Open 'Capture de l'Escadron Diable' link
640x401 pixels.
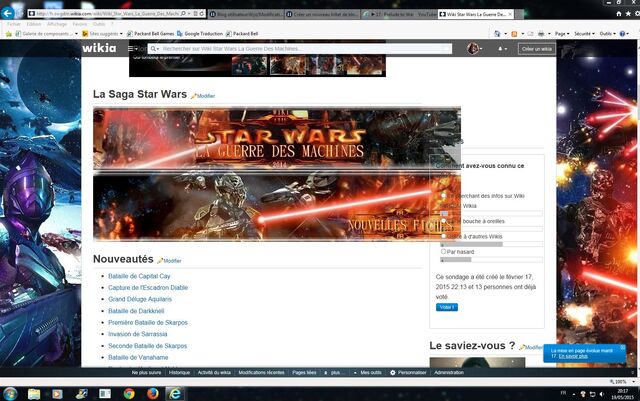(148, 287)
